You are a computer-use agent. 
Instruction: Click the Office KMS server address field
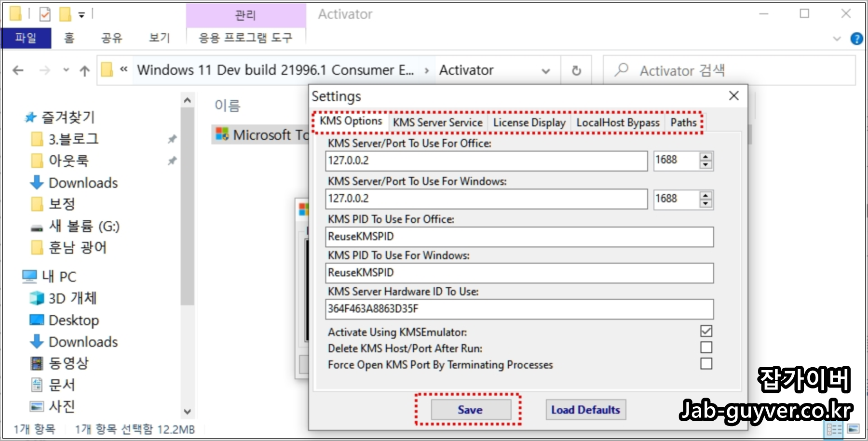[x=486, y=160]
